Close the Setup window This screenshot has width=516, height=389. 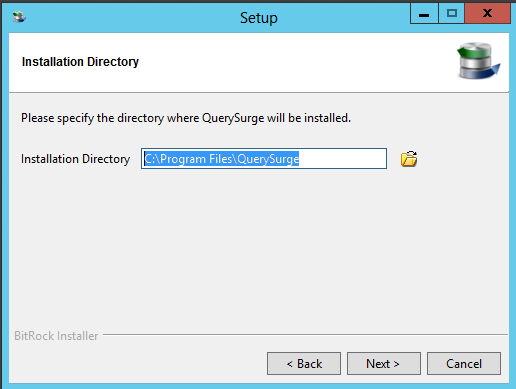[487, 14]
